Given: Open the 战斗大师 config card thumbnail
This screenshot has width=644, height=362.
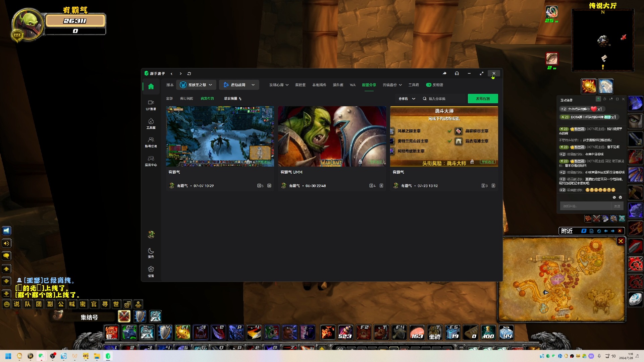Looking at the screenshot, I should coord(444,136).
